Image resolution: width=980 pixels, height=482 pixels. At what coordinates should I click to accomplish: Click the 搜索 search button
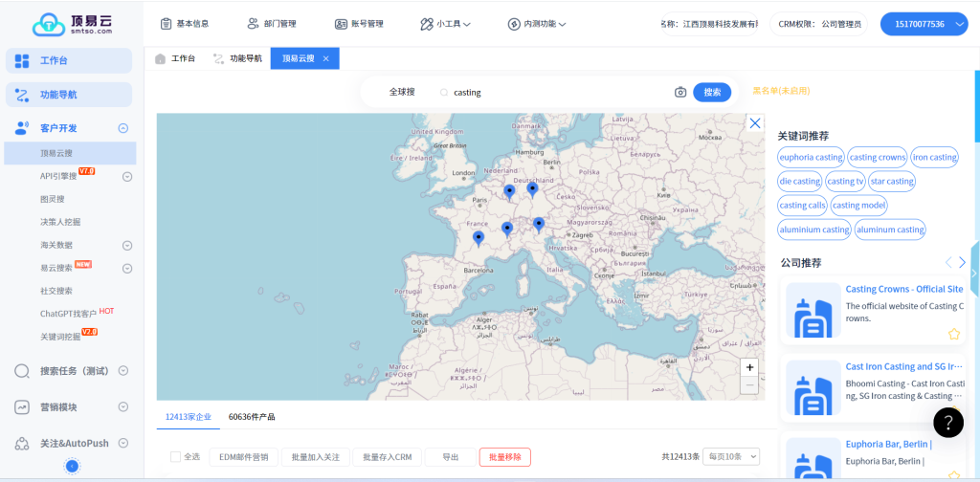(712, 93)
